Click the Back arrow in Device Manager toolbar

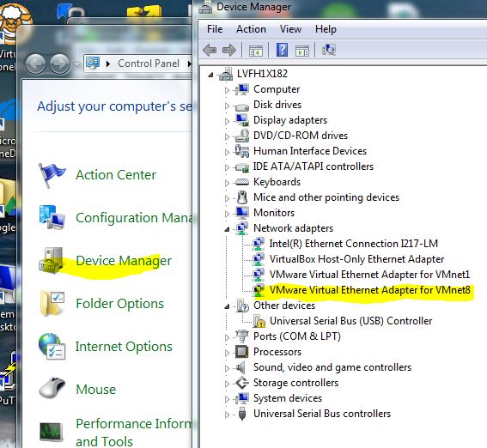tap(210, 50)
